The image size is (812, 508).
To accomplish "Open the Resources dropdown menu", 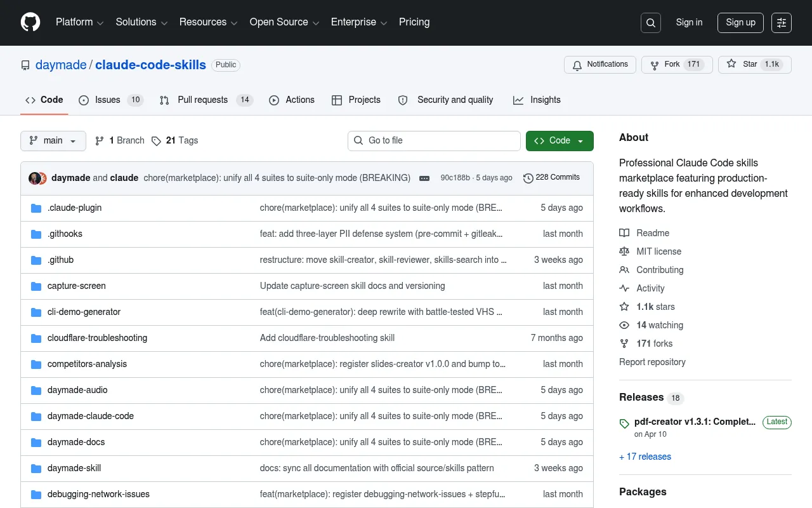I will click(209, 22).
